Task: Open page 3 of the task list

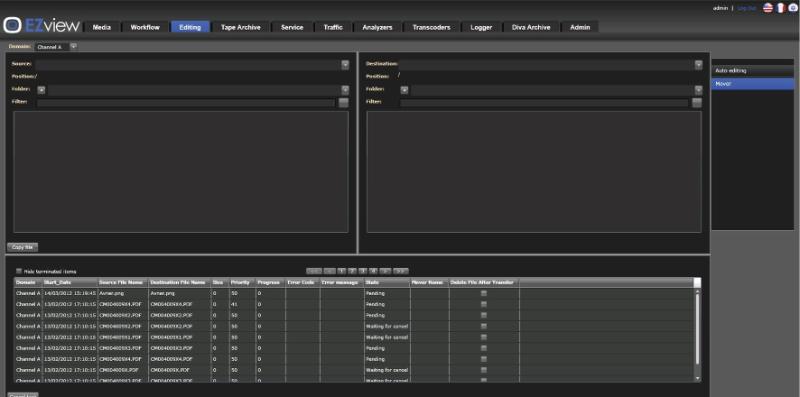Action: coord(363,271)
